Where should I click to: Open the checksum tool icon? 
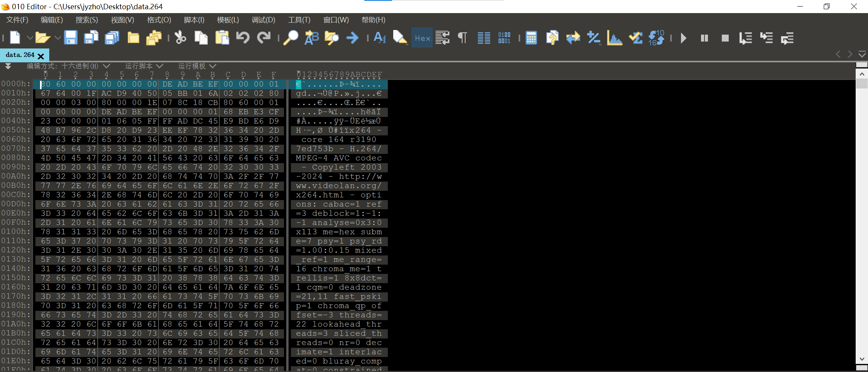coord(636,38)
